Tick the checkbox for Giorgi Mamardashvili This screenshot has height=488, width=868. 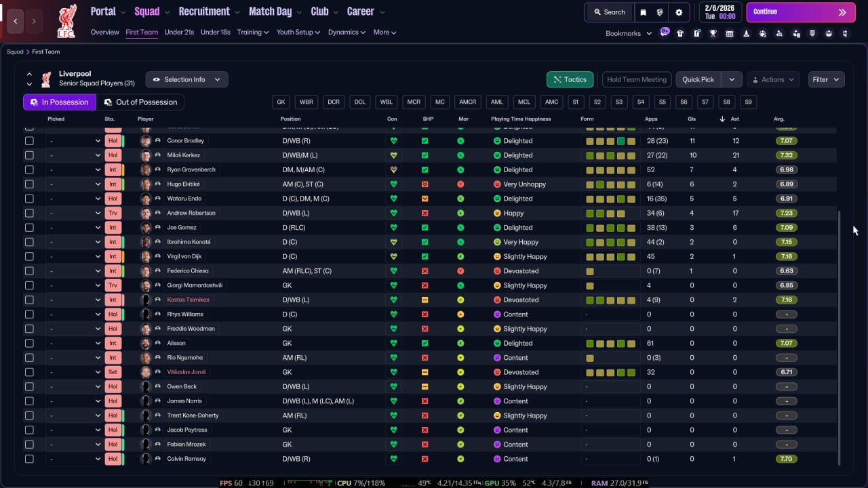coord(29,285)
